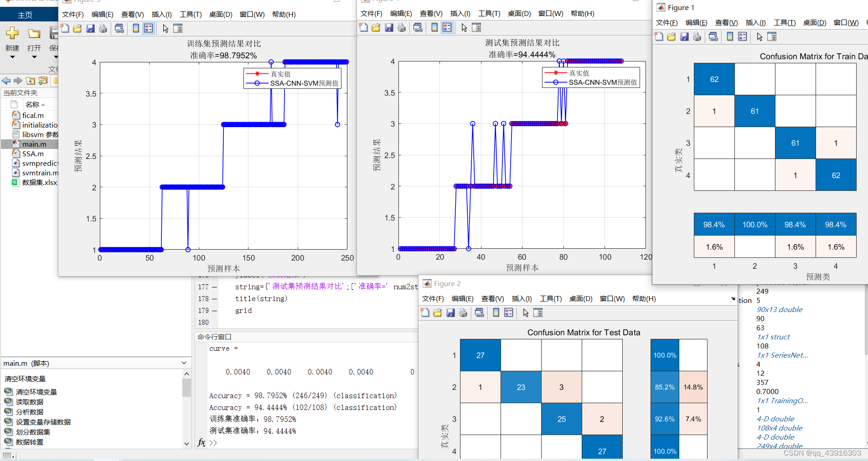The height and width of the screenshot is (461, 868).
Task: Click Print Figure icon in Figure 1 toolbar
Action: [697, 36]
